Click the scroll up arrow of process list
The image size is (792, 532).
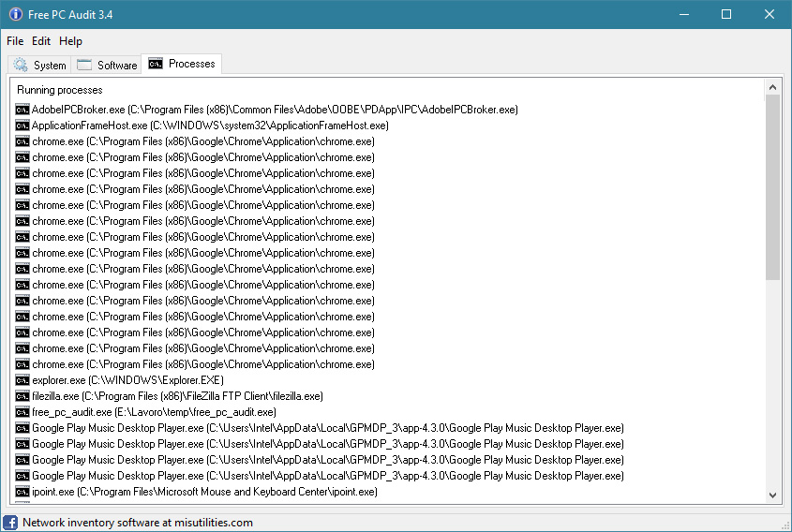(x=773, y=86)
